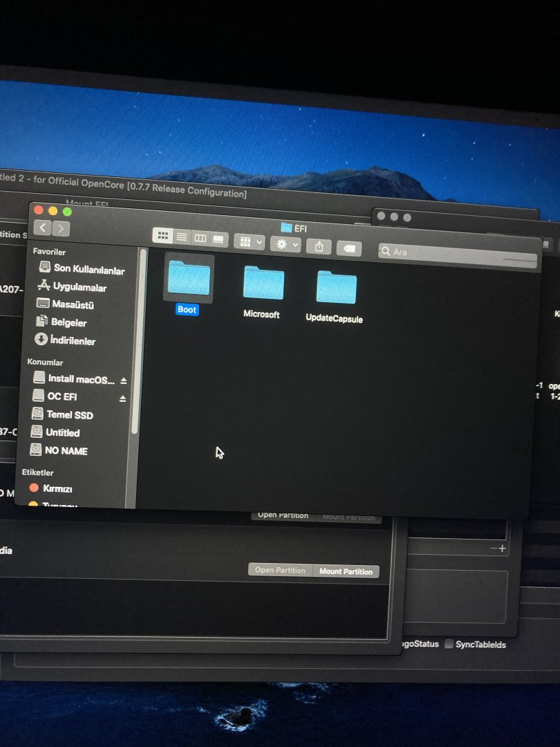Viewport: 560px width, 747px height.
Task: Minimize the Finder window
Action: click(53, 210)
